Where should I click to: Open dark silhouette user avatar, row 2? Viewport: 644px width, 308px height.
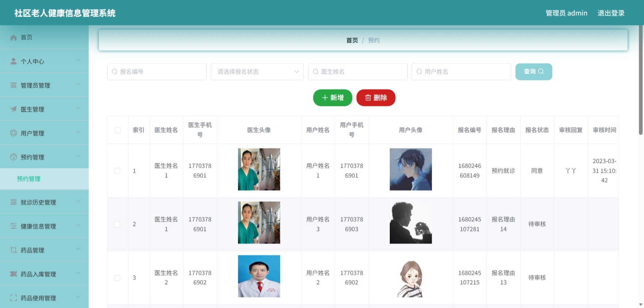[x=411, y=223]
